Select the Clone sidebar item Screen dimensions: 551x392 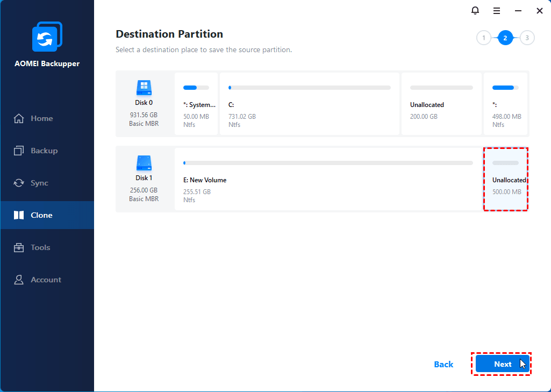[41, 215]
